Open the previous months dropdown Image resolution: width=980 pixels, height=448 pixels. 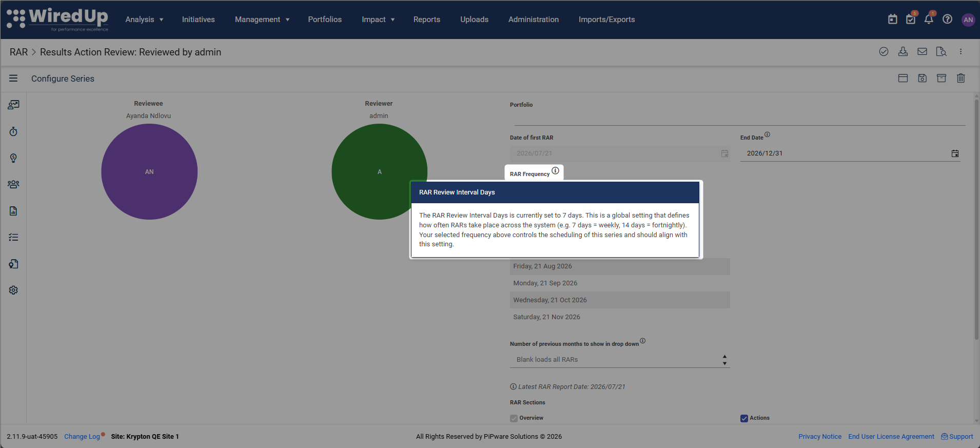pos(620,360)
